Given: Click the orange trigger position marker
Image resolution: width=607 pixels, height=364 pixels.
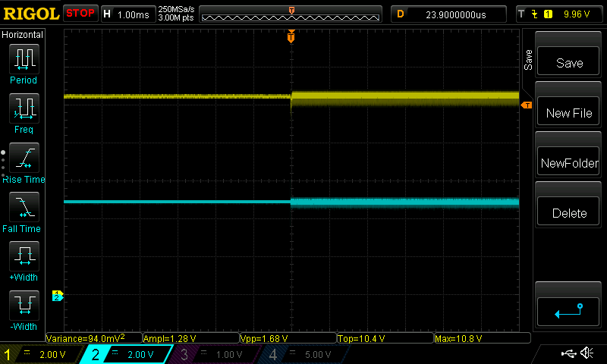Looking at the screenshot, I should tap(291, 36).
